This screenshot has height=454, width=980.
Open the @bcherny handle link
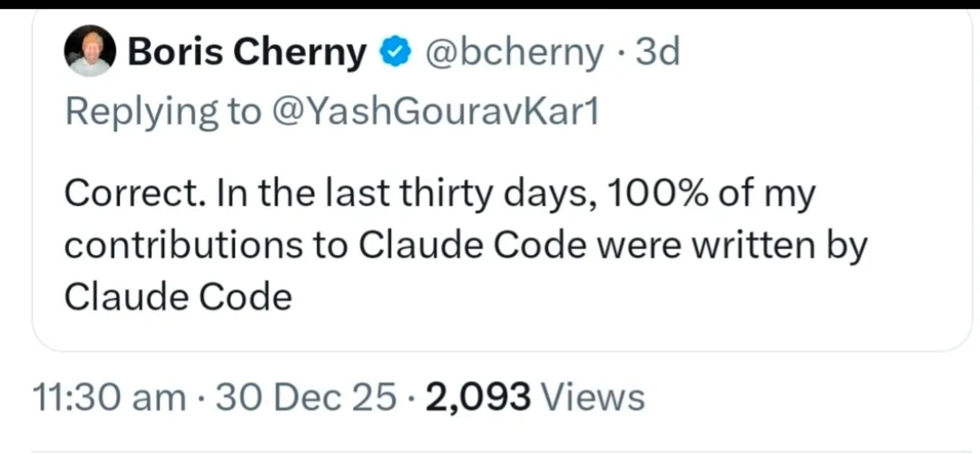point(514,52)
